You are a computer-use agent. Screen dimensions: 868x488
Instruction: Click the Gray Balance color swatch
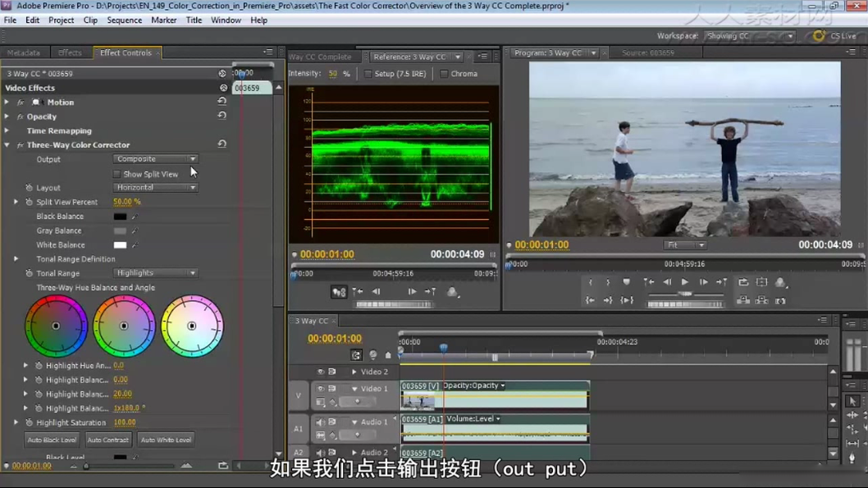(120, 230)
